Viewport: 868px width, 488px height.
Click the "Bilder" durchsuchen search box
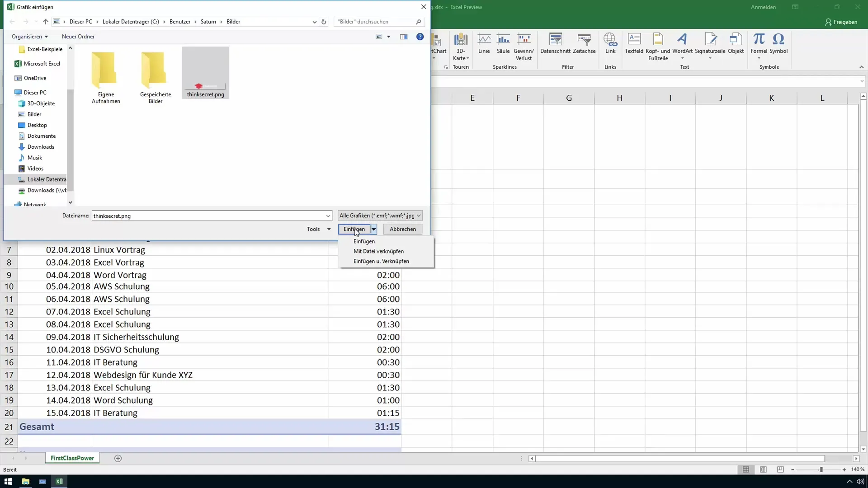379,22
